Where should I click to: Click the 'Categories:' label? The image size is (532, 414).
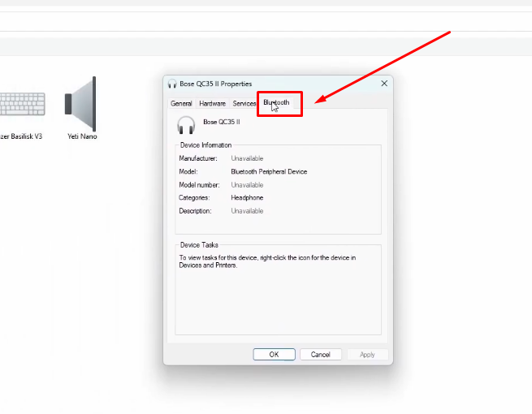(194, 198)
